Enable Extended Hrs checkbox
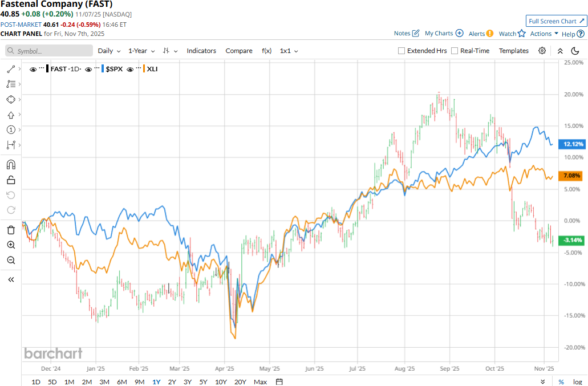Screen dimensions: 588x386 point(402,51)
